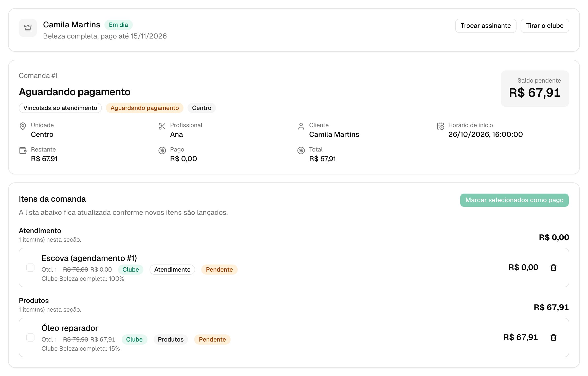Click the 'Comanda #1' label

pyautogui.click(x=38, y=76)
